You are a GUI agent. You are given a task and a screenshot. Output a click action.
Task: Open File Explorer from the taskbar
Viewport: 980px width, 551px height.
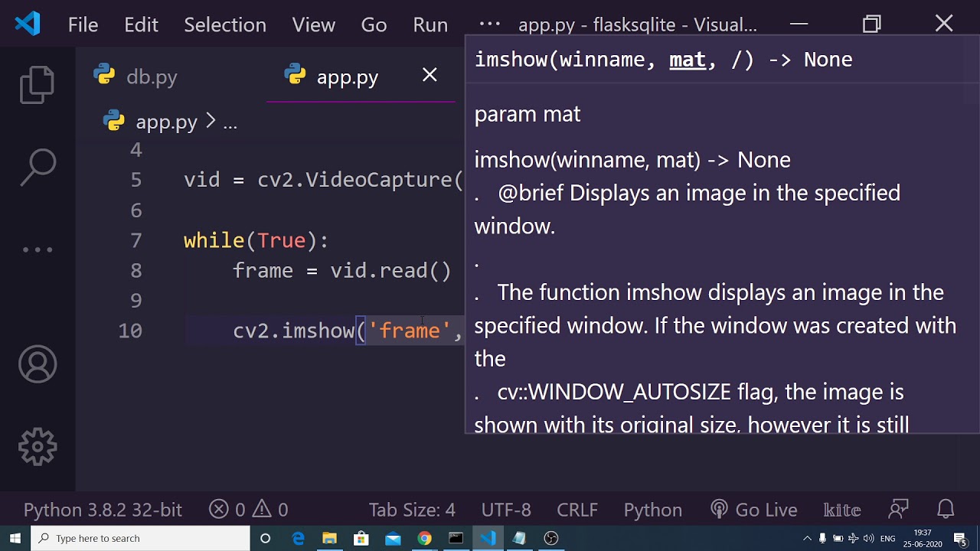click(x=329, y=538)
